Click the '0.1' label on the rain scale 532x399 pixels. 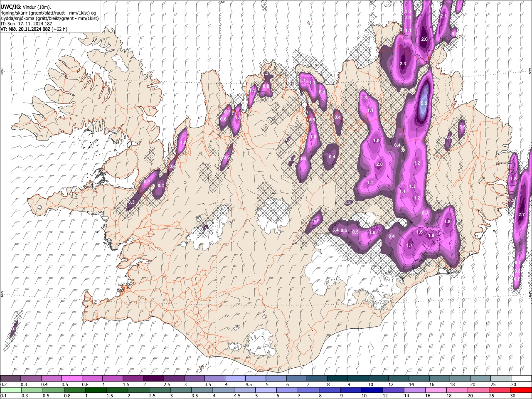(x=3, y=396)
